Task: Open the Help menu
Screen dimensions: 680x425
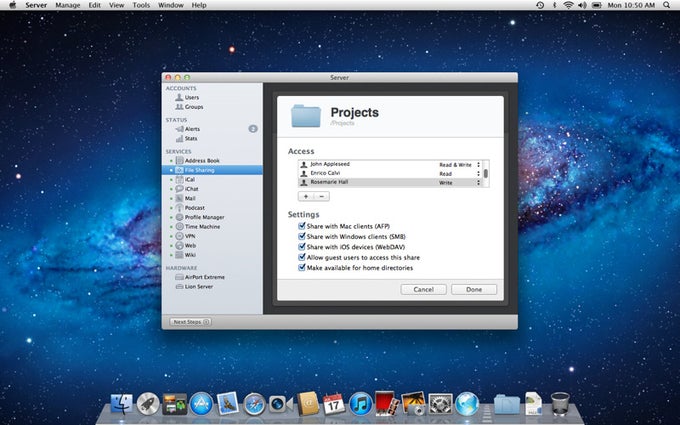Action: point(199,5)
